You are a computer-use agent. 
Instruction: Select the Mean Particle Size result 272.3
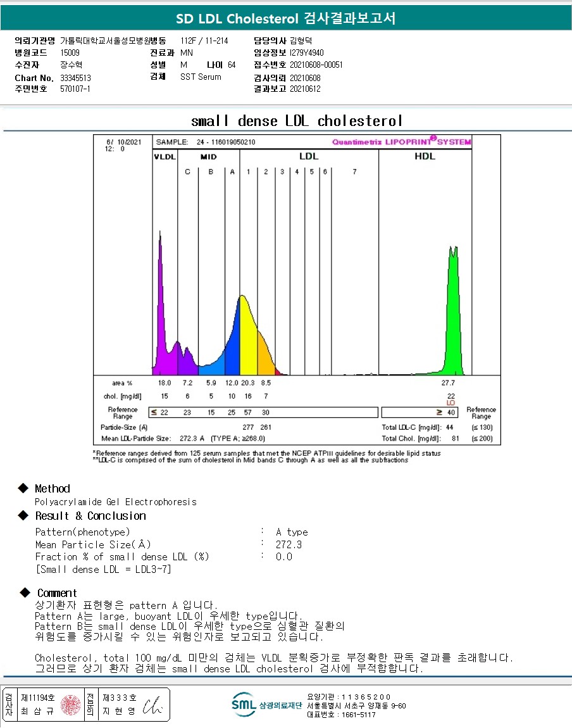click(x=289, y=544)
